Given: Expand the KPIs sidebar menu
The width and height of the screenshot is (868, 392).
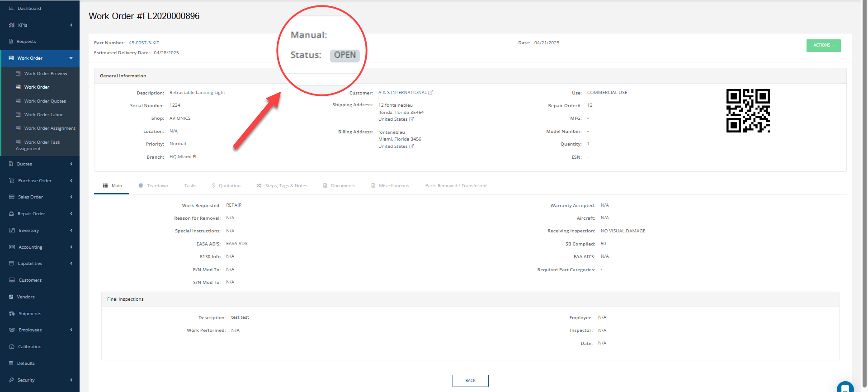Looking at the screenshot, I should pos(40,25).
